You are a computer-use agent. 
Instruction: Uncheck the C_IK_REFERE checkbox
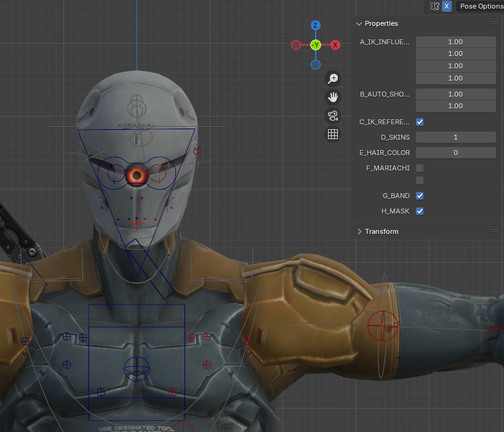[420, 122]
